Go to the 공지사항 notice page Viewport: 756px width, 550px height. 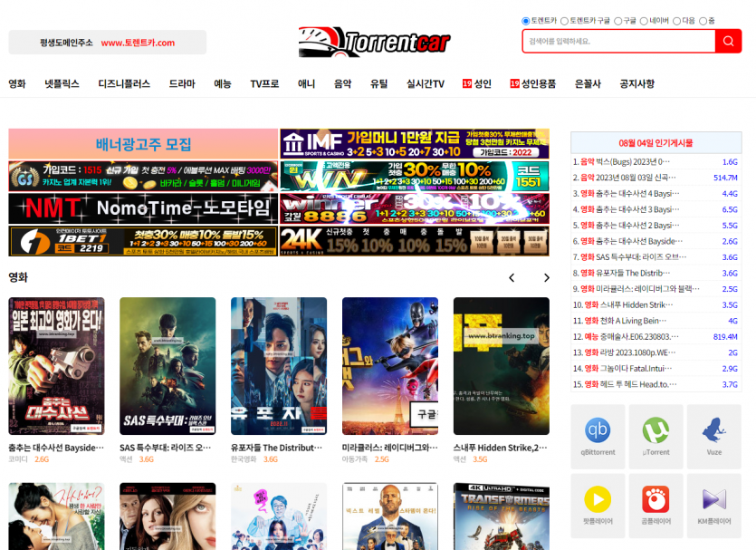[x=636, y=83]
